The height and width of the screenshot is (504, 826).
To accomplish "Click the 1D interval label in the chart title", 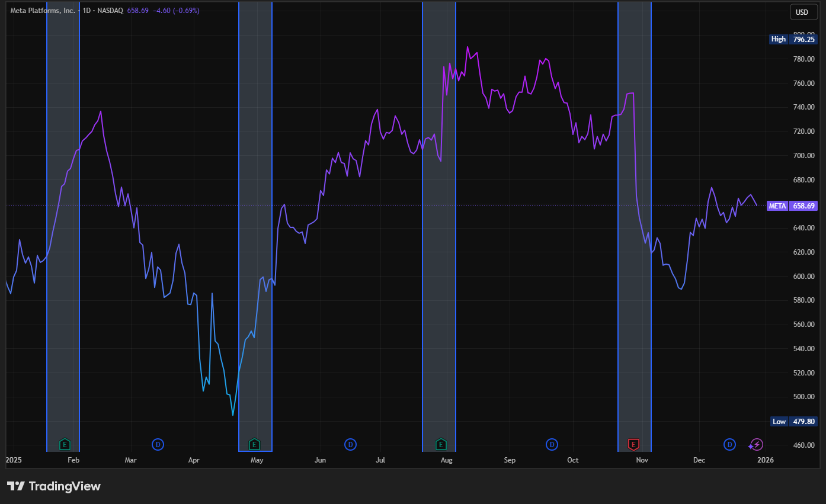I will click(x=87, y=11).
